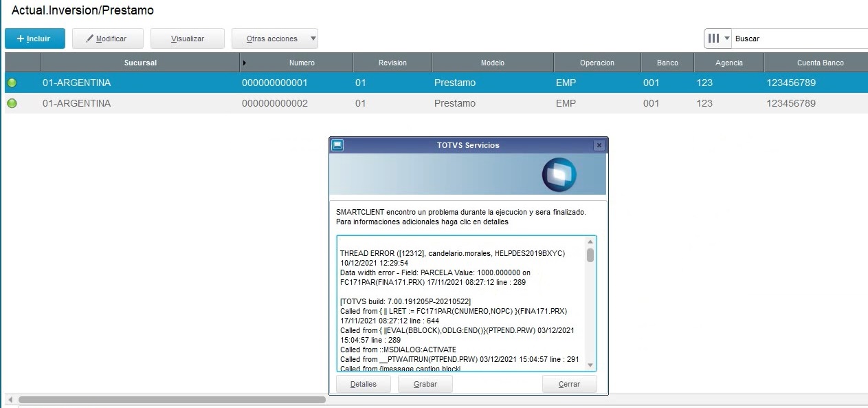Click the dialog title bar window icon

[337, 145]
